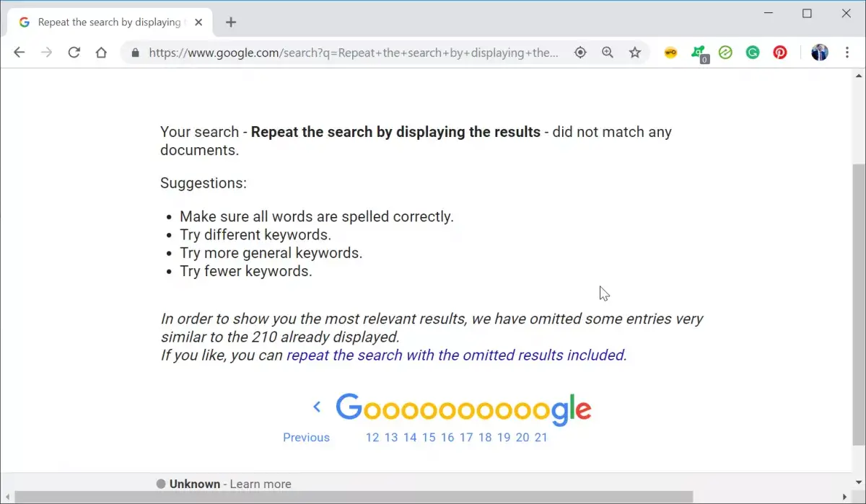The image size is (866, 504).
Task: Reload the page with the refresh icon
Action: (x=74, y=53)
